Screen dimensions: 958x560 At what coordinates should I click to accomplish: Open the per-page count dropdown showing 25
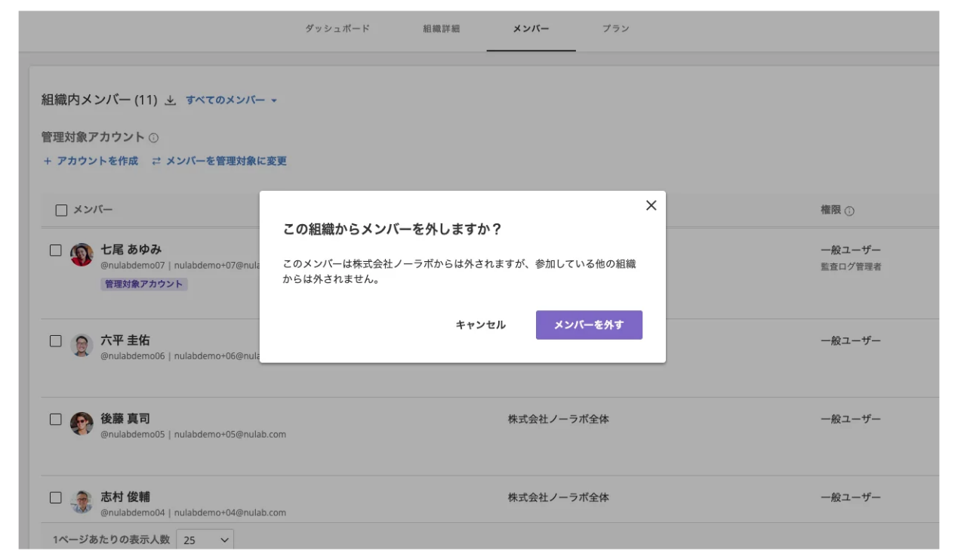(x=205, y=540)
